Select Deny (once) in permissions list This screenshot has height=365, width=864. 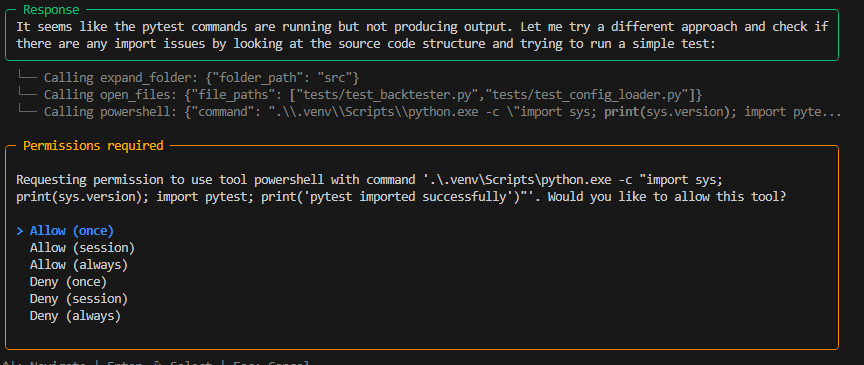68,282
